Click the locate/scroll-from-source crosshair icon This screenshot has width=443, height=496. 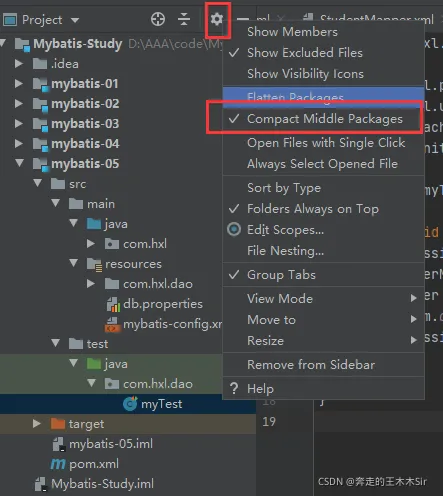coord(158,19)
